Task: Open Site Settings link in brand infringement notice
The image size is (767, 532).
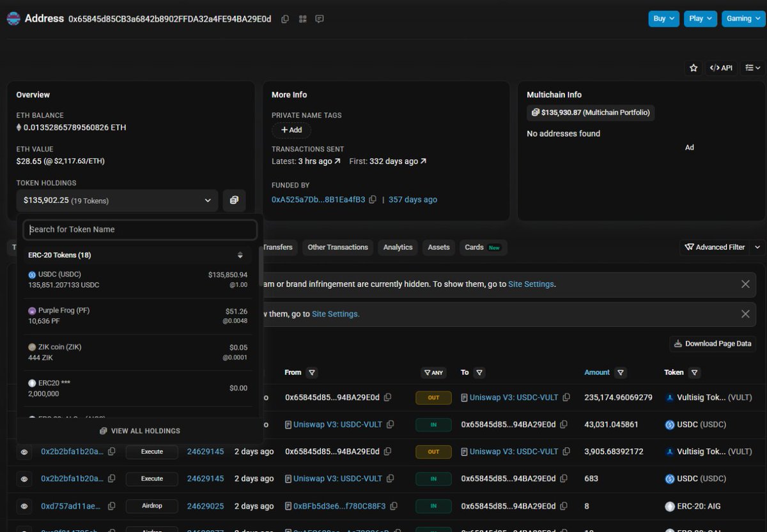Action: tap(531, 284)
